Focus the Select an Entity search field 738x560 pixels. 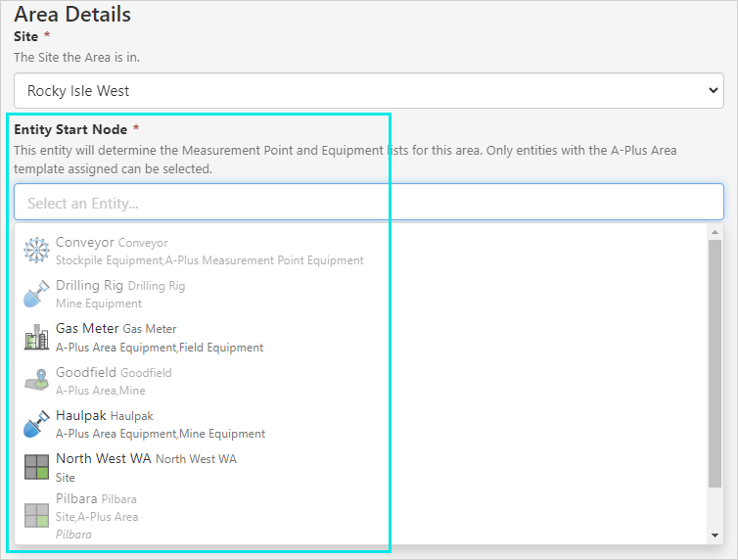point(368,203)
